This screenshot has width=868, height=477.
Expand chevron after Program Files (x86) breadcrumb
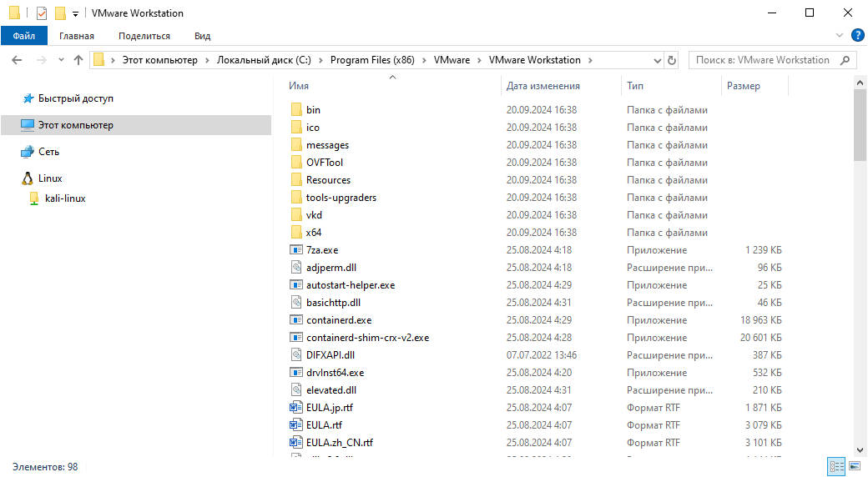425,60
